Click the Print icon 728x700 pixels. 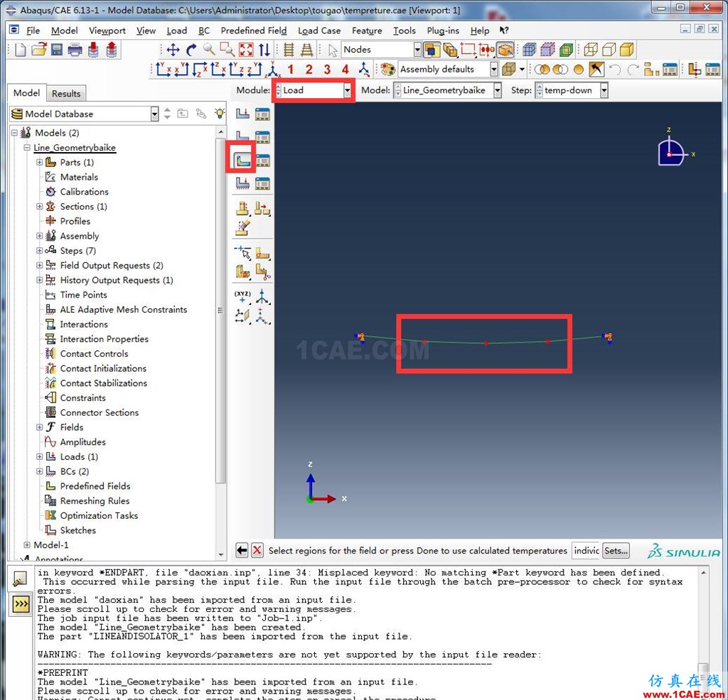(75, 49)
